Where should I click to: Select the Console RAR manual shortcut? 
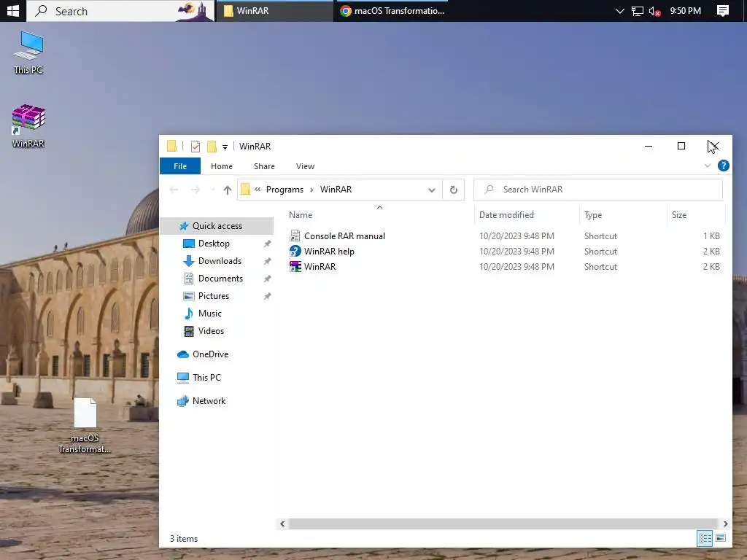pos(344,236)
